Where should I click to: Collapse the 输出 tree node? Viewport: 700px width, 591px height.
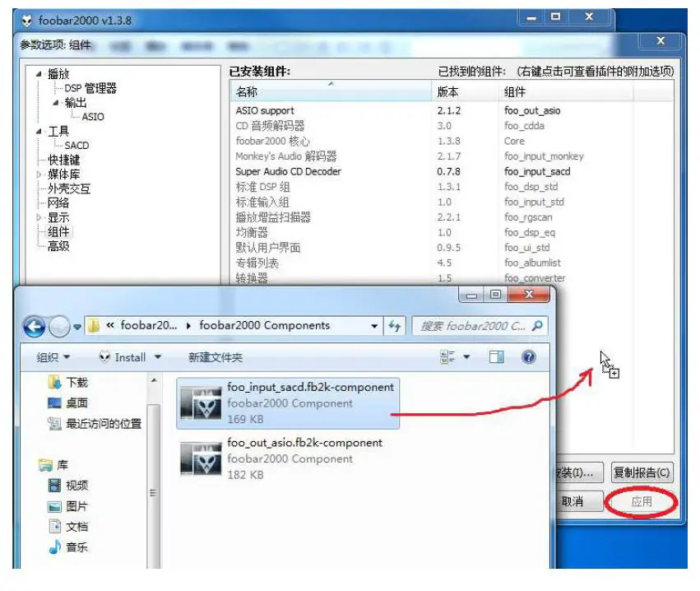tap(56, 103)
